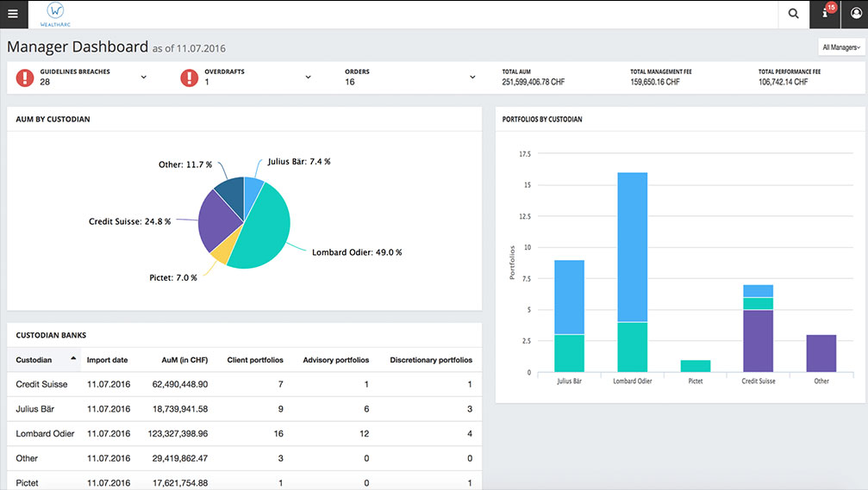Viewport: 868px width, 490px height.
Task: Click the Guidelines Breaches alert icon
Action: click(x=25, y=78)
